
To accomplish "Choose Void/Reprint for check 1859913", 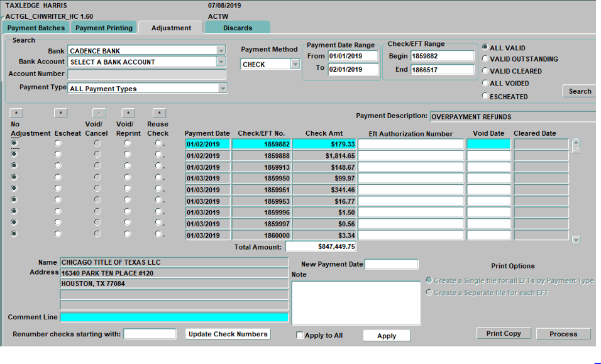I will (x=128, y=167).
